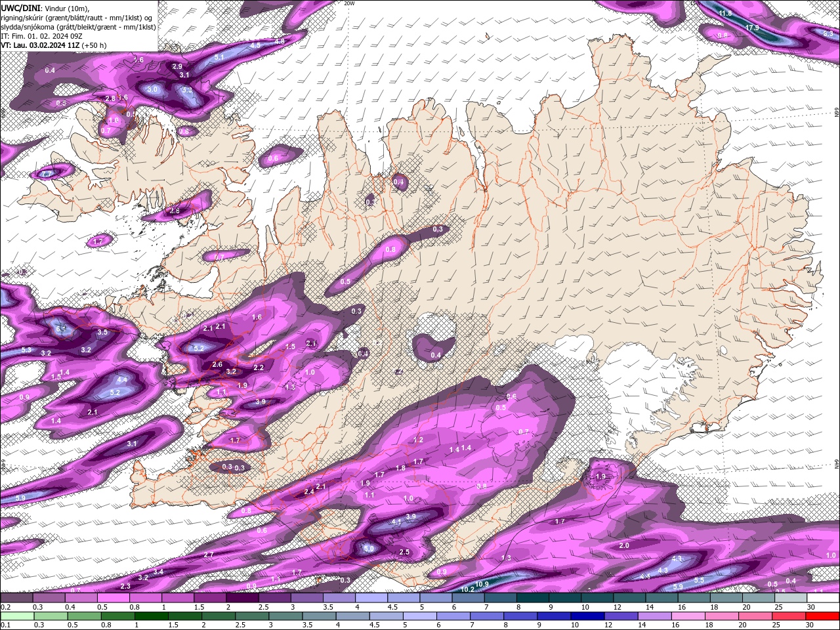The image size is (840, 630).
Task: Click the 6.1 precipitation value
Action: tap(61, 329)
